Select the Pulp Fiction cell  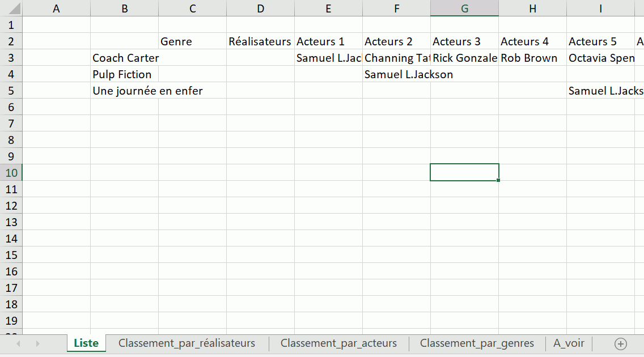tap(125, 74)
